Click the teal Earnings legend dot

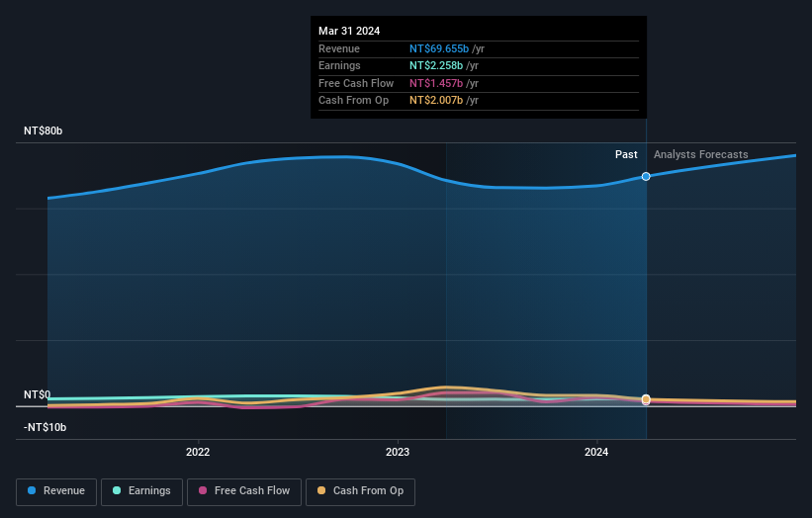pos(117,490)
